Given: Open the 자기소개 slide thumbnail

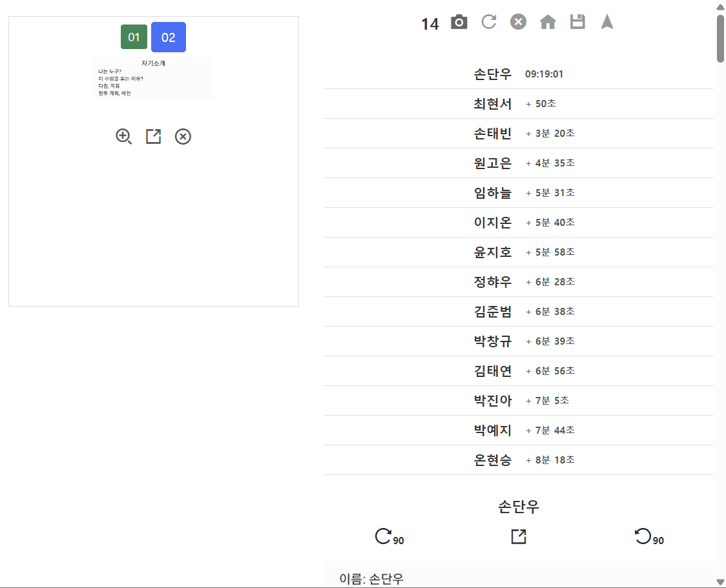Looking at the screenshot, I should click(x=153, y=78).
